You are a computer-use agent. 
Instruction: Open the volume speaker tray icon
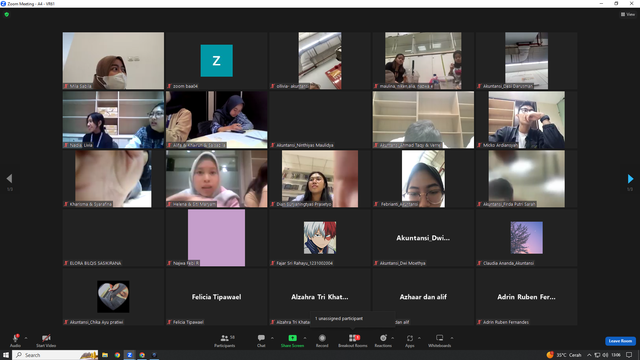pos(606,355)
